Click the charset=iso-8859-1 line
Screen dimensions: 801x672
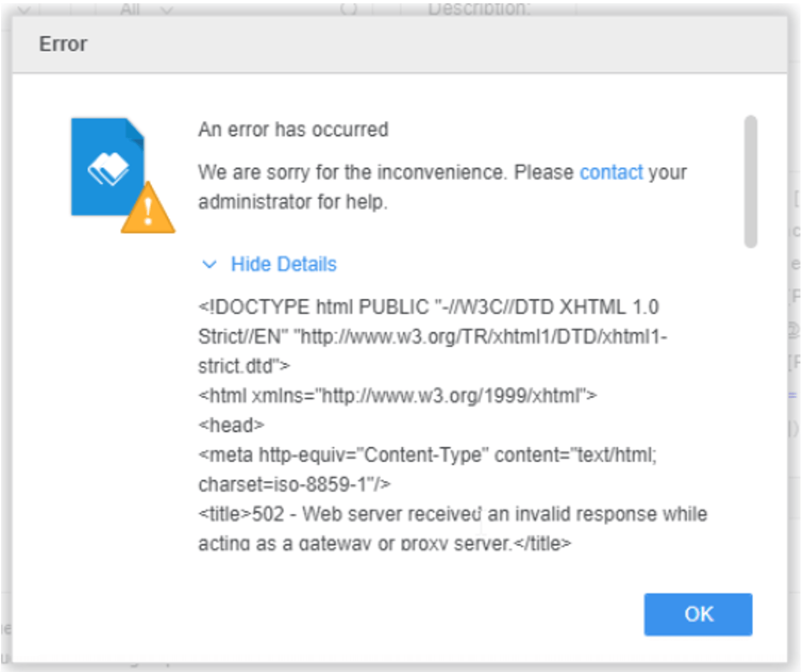click(x=294, y=484)
